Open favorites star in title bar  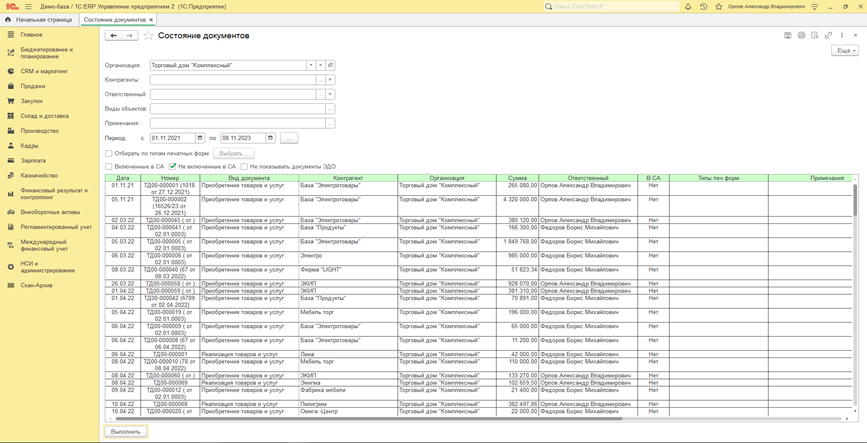[x=719, y=7]
